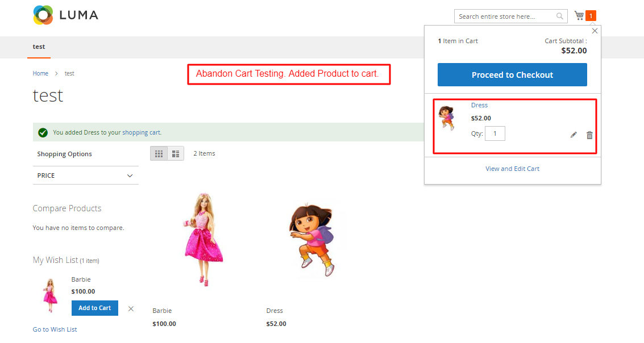Click the green success checkmark icon
Image resolution: width=644 pixels, height=343 pixels.
pos(43,132)
